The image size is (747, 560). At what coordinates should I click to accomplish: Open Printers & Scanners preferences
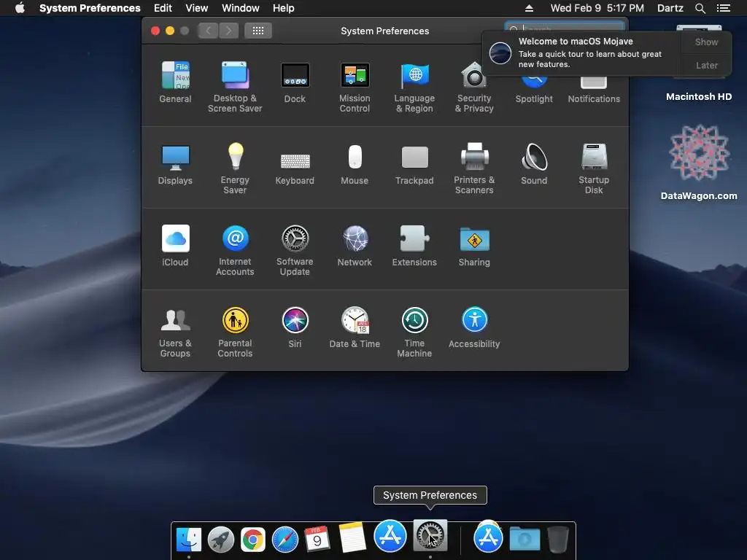(x=474, y=168)
